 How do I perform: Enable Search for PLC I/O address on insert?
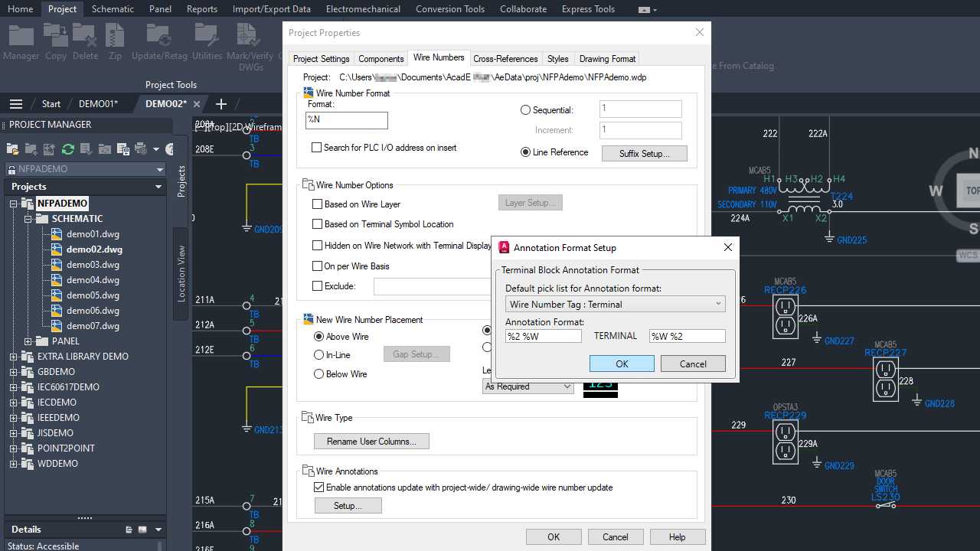pos(316,147)
